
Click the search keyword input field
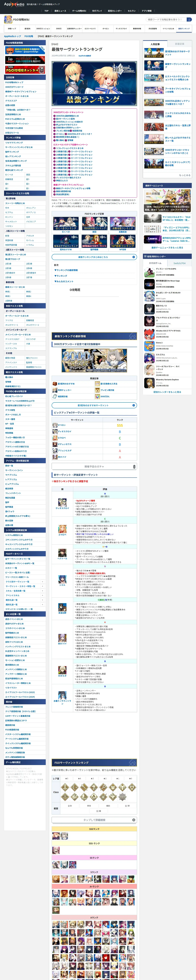pyautogui.click(x=166, y=19)
